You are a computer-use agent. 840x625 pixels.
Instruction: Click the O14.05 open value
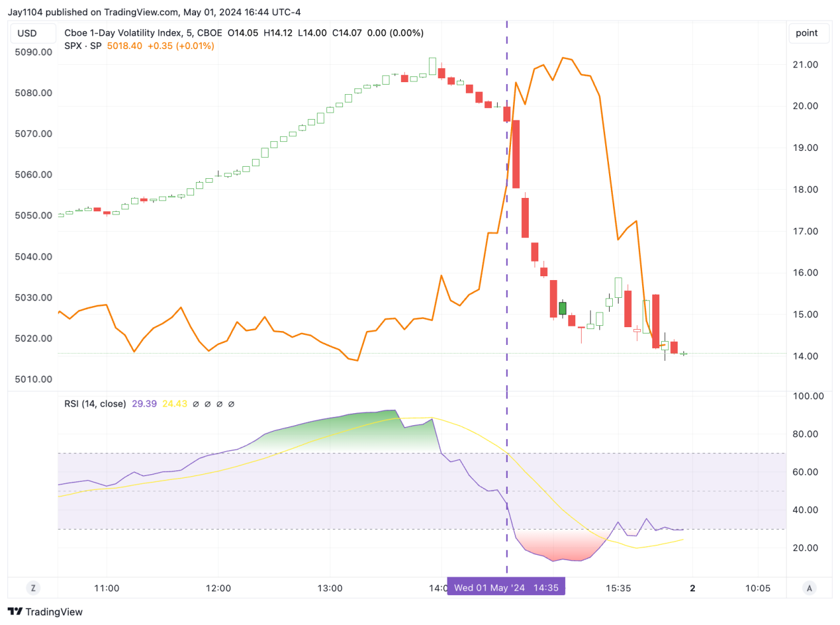(x=243, y=32)
